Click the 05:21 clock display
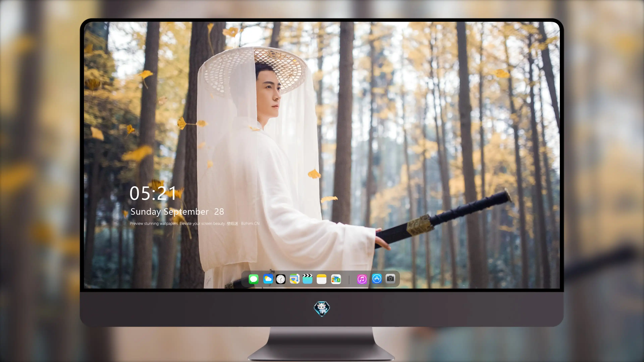The image size is (644, 362). (x=153, y=193)
